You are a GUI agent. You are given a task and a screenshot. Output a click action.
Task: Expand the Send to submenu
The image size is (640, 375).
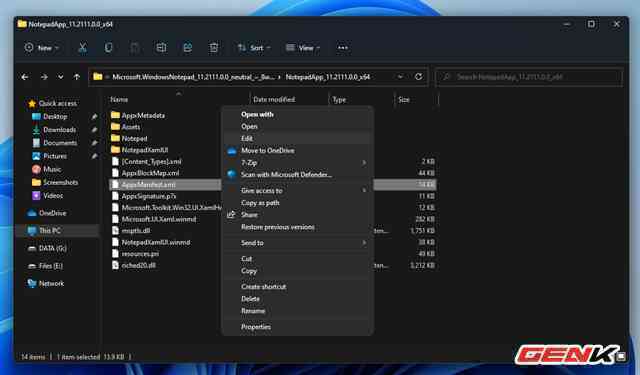[x=364, y=243]
